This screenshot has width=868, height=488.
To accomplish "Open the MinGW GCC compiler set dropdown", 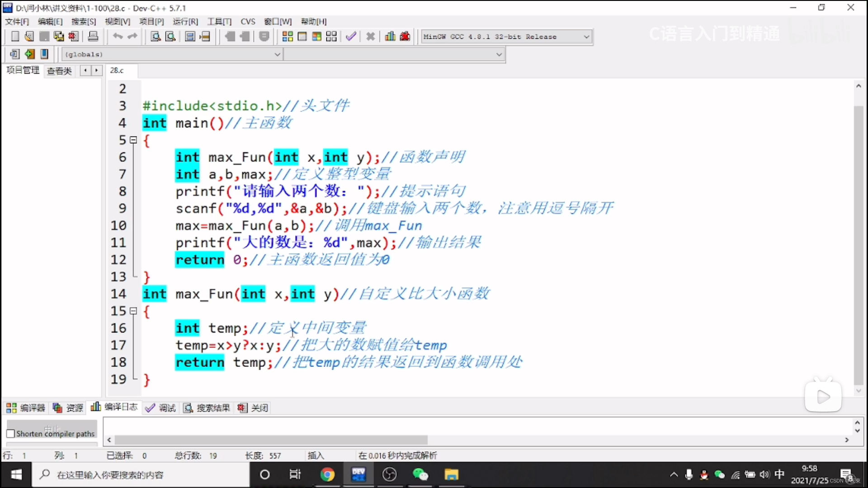I will (586, 37).
